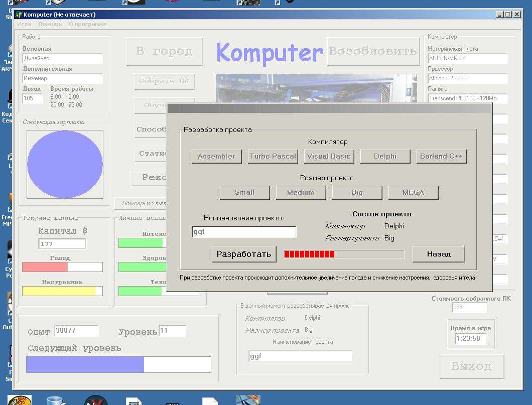
Task: Click the Уровень field showing 11
Action: tap(173, 330)
